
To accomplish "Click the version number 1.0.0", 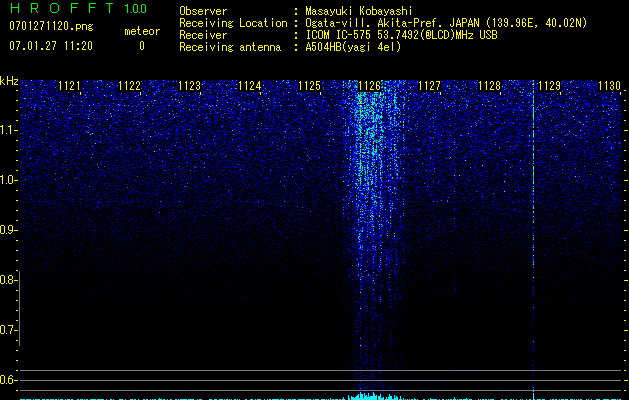I will tap(136, 9).
